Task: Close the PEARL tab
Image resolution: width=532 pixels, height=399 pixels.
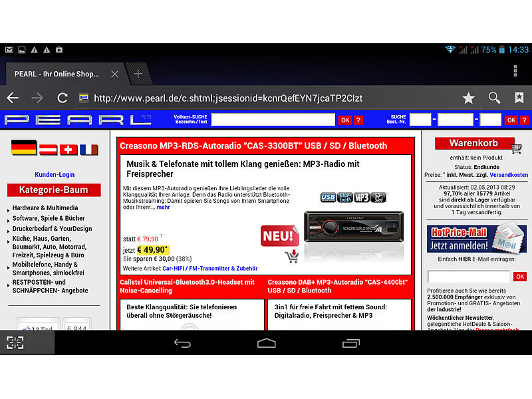Action: (114, 74)
